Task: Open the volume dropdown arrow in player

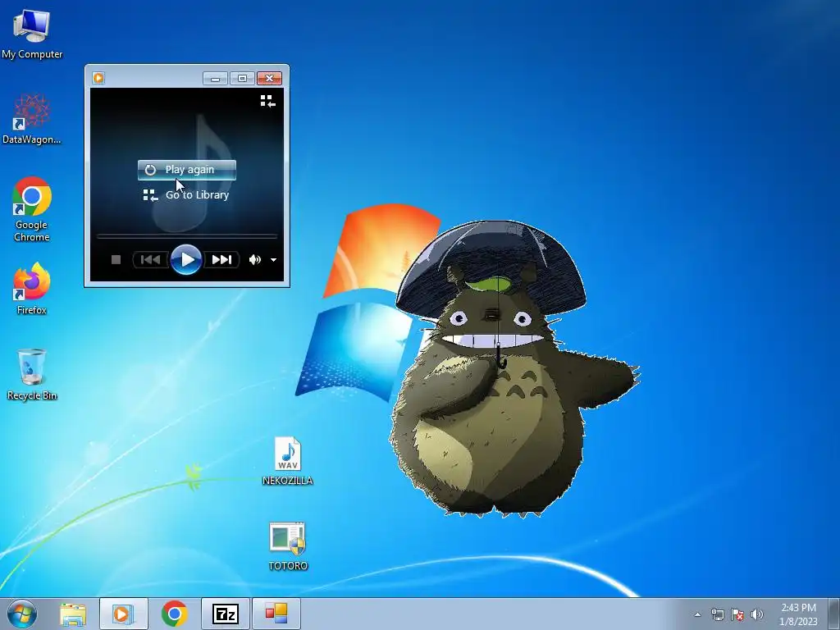Action: (x=273, y=260)
